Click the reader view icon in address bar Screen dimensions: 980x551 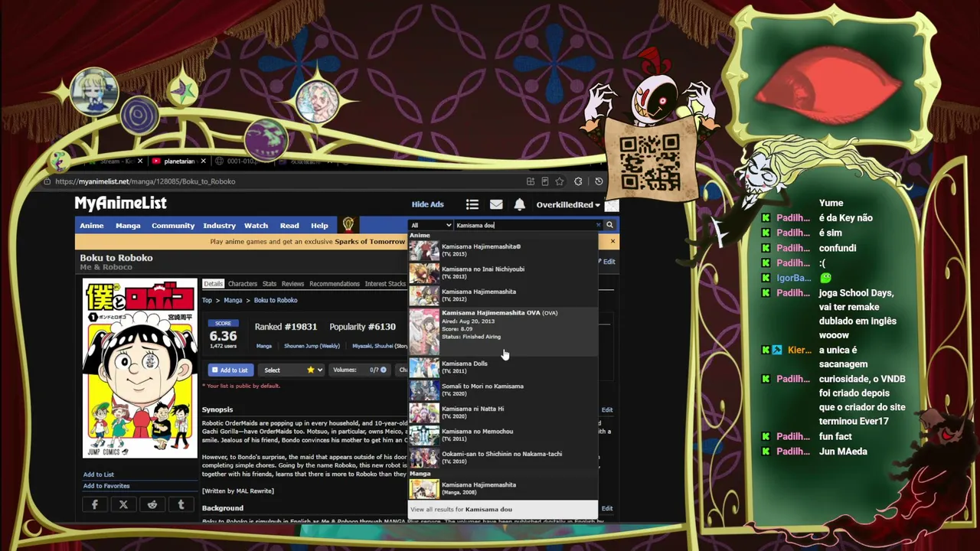click(544, 181)
